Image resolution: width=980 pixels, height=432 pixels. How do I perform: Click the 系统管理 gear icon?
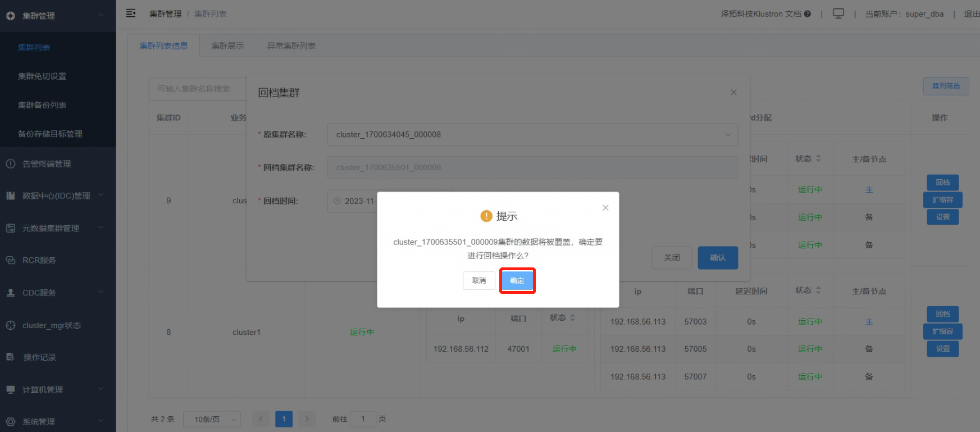11,421
